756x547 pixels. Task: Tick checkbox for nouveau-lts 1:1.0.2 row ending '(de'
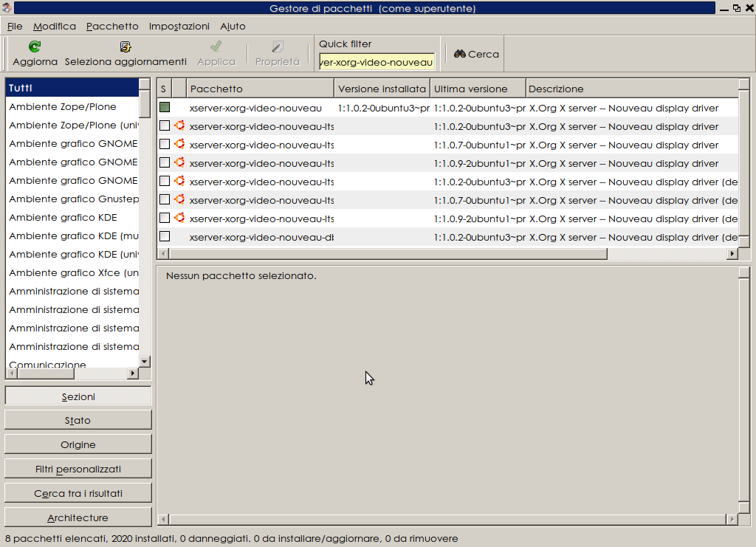point(165,181)
